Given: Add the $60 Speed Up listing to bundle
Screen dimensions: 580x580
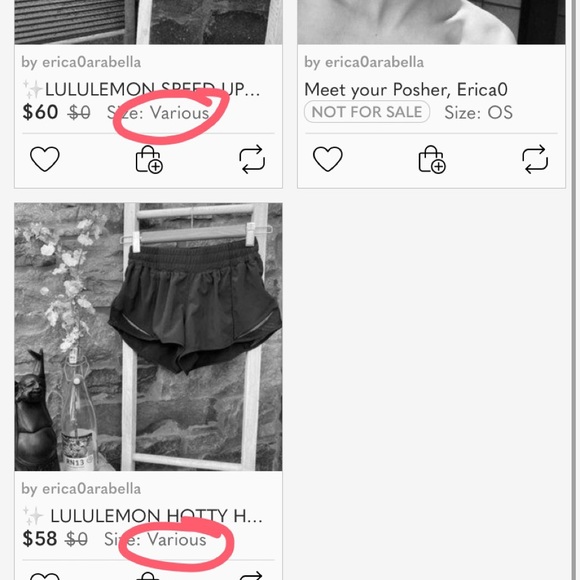Looking at the screenshot, I should [149, 159].
